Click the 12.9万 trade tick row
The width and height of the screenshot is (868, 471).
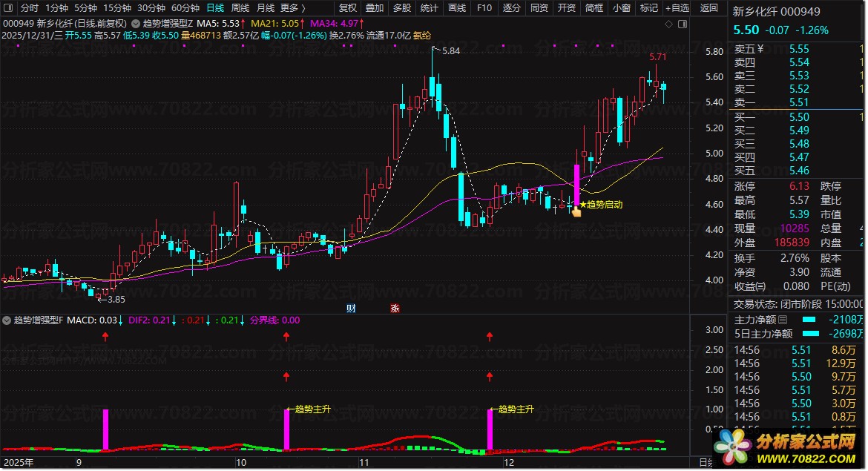[x=795, y=363]
